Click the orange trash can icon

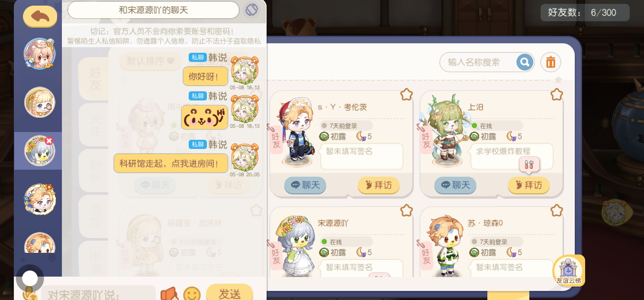tap(551, 62)
